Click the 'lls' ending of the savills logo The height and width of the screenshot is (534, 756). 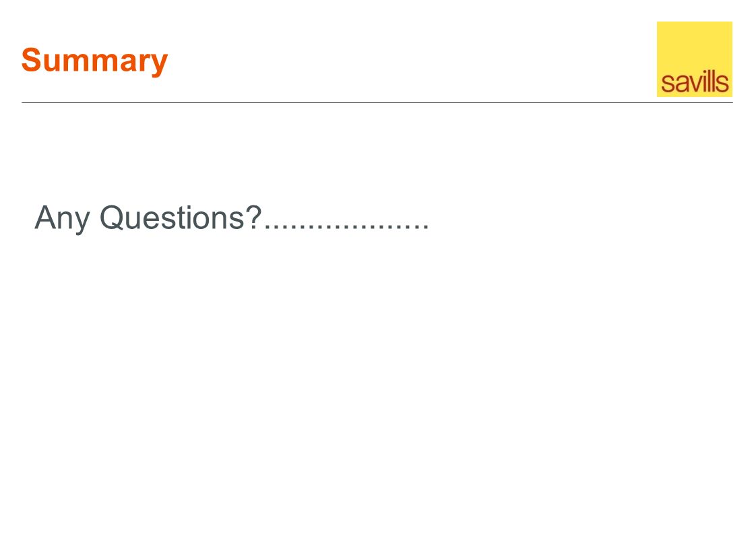[718, 82]
